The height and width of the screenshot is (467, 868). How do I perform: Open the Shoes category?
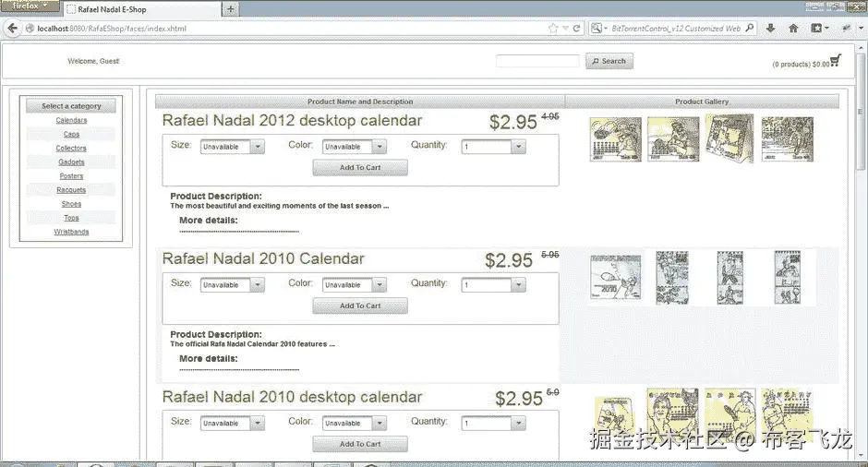pyautogui.click(x=71, y=204)
